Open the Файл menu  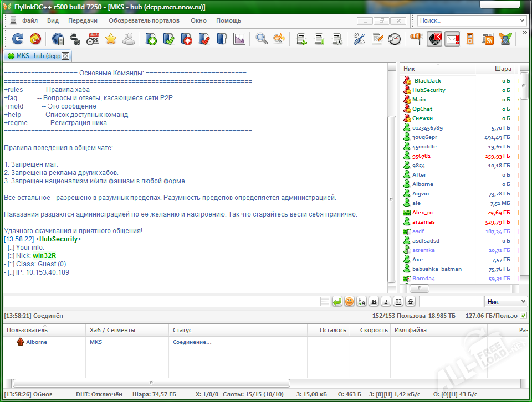30,20
